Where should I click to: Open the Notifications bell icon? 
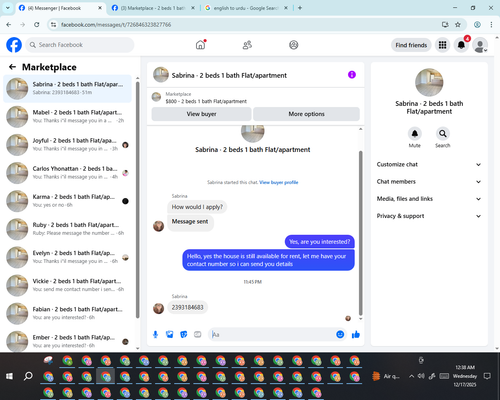(461, 45)
